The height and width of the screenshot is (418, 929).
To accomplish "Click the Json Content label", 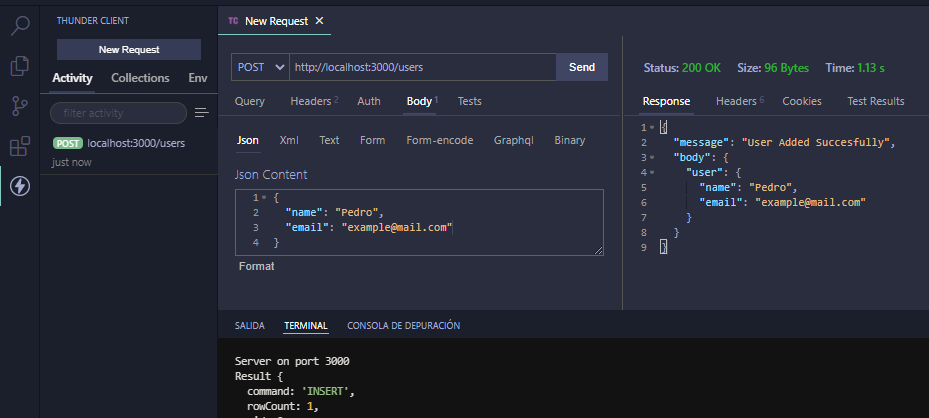I will click(x=271, y=175).
